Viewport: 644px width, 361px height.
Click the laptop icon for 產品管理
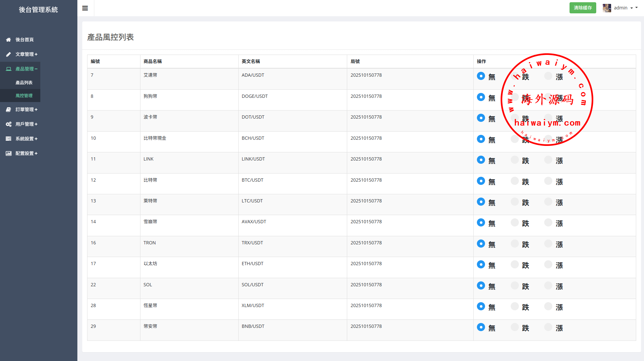click(8, 69)
